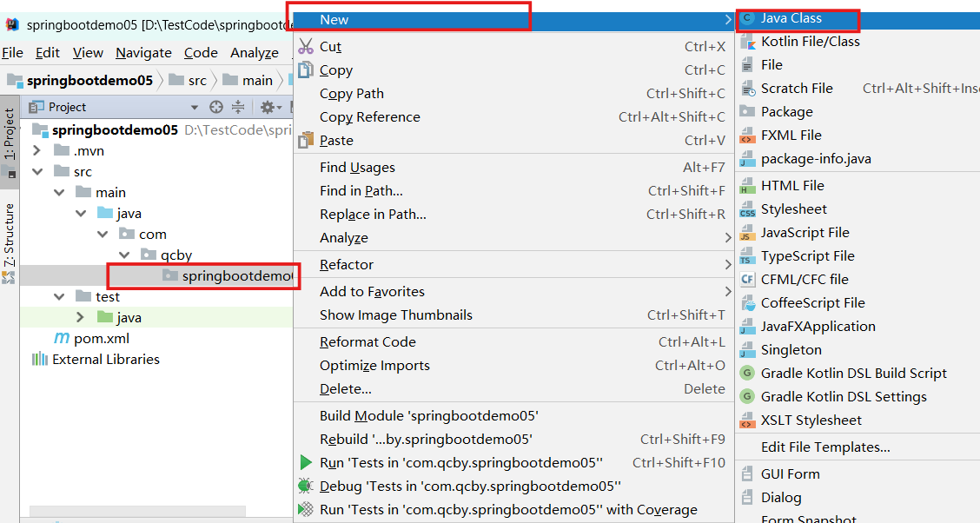Click the Copy documents icon
The image size is (980, 523).
coord(306,70)
